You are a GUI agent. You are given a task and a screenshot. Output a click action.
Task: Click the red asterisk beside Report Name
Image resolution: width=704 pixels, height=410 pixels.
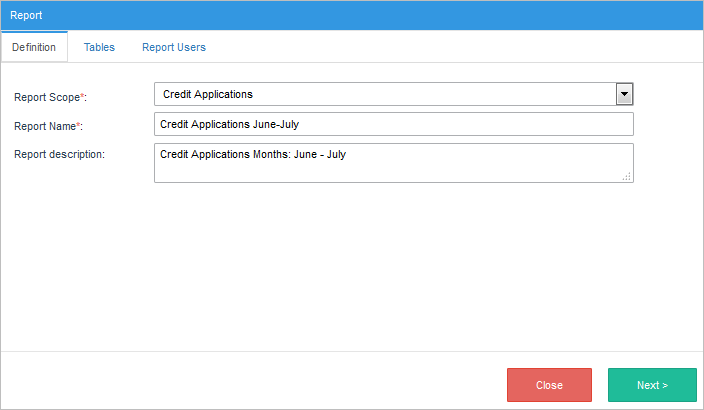point(79,125)
